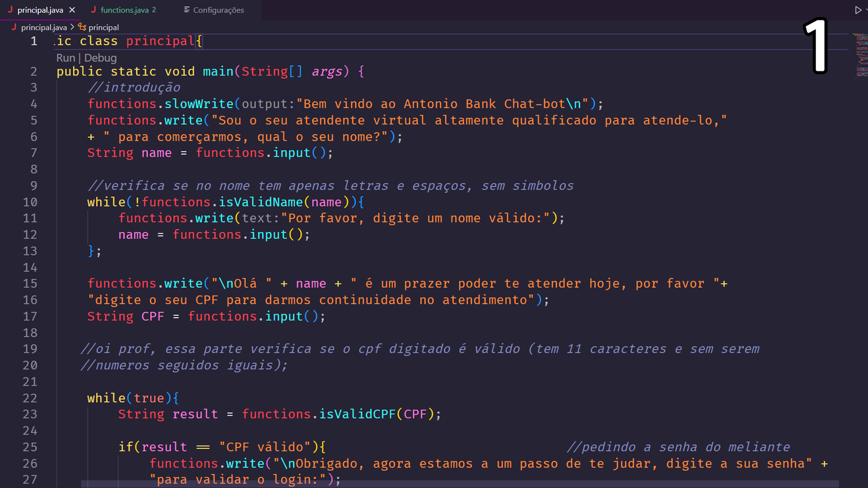The width and height of the screenshot is (868, 488).
Task: Click line number 22 in the gutter
Action: pyautogui.click(x=30, y=398)
